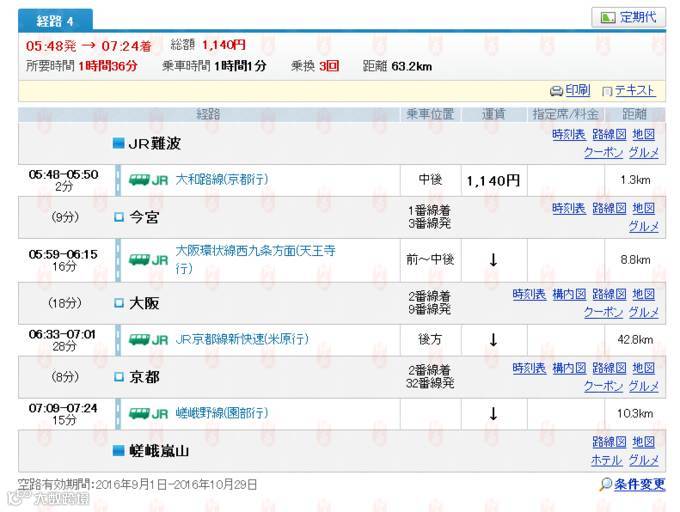Open グルメ link for 今宮
The image size is (680, 512).
tap(644, 226)
